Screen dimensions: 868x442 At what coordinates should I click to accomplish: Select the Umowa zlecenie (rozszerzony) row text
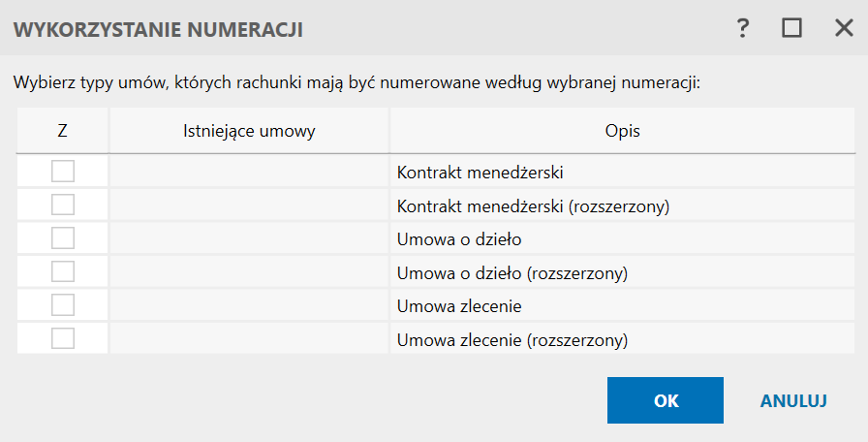click(x=512, y=340)
